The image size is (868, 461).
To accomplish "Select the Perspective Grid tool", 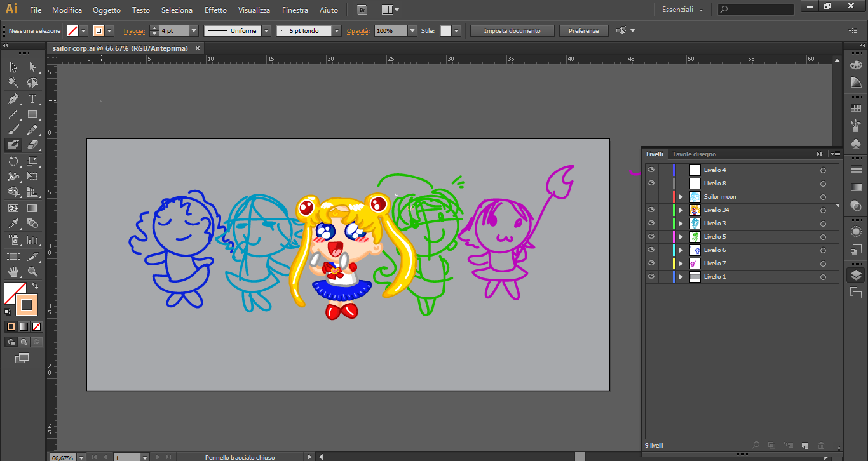I will [32, 192].
